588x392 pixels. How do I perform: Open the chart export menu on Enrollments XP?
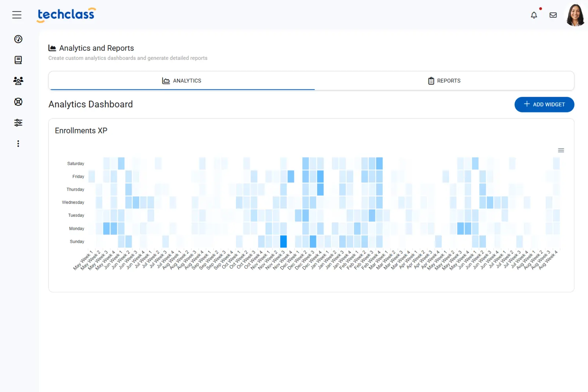click(561, 150)
